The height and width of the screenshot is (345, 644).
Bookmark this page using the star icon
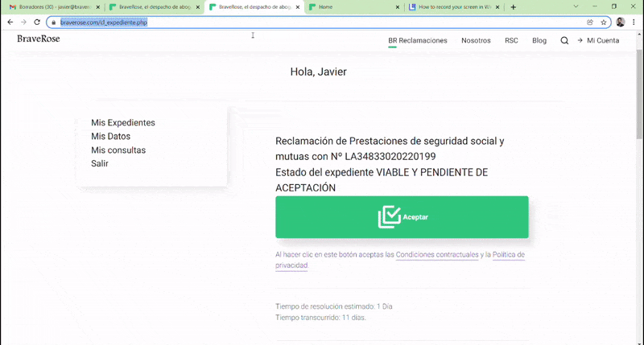[603, 23]
